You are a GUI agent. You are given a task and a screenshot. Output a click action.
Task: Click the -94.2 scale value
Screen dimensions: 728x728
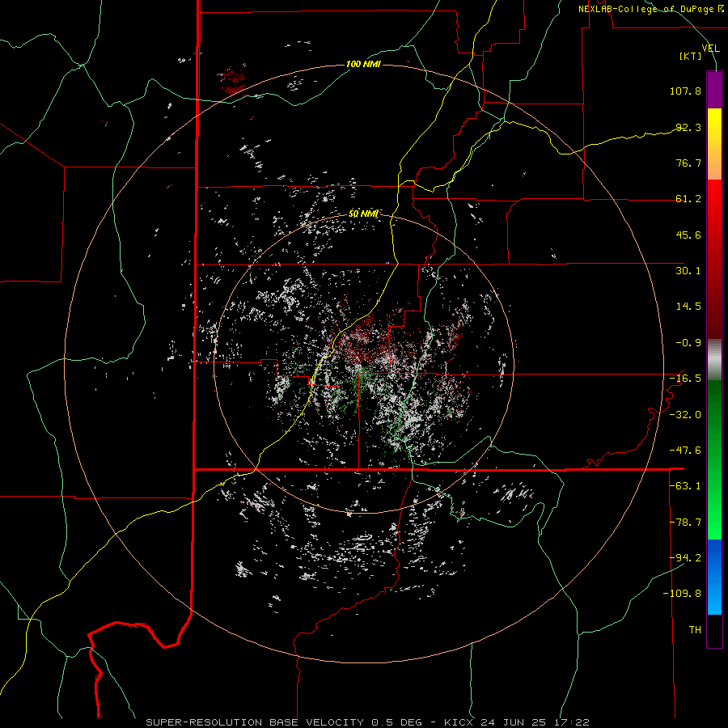(685, 557)
